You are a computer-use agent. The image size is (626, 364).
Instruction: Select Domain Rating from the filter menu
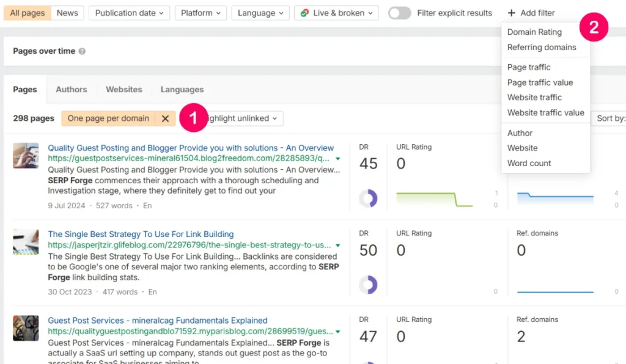point(534,32)
